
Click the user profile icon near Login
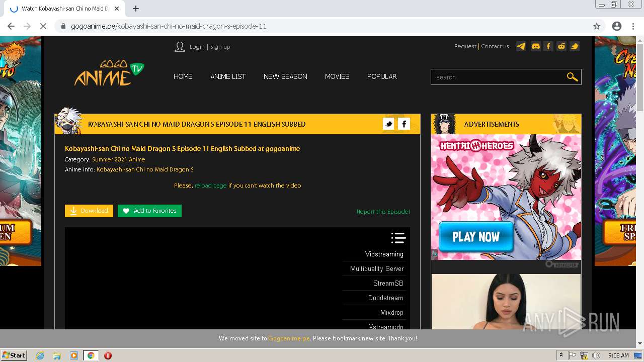pos(180,47)
